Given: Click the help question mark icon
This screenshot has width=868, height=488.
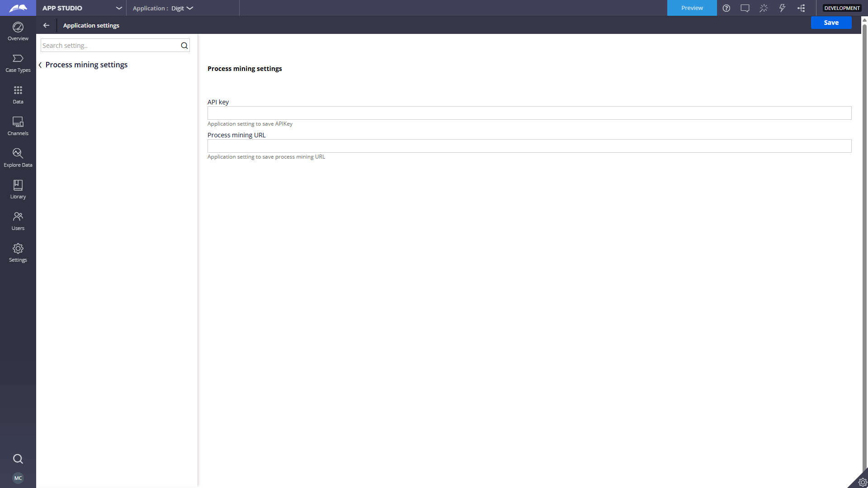Looking at the screenshot, I should pyautogui.click(x=726, y=8).
